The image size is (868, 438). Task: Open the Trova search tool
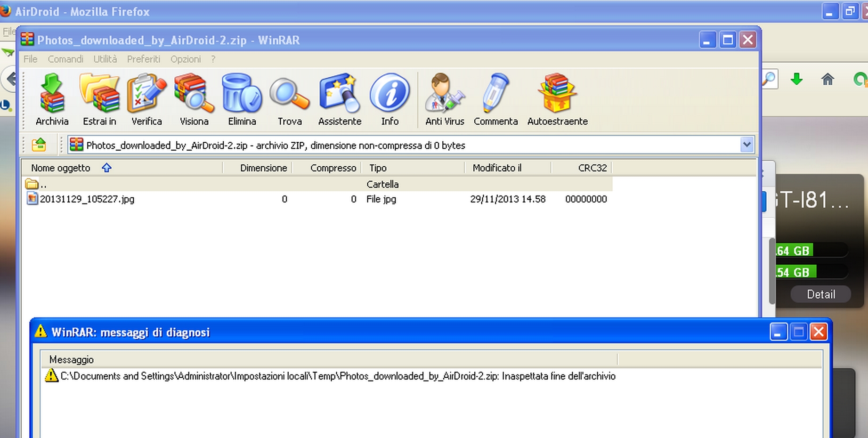(x=290, y=100)
